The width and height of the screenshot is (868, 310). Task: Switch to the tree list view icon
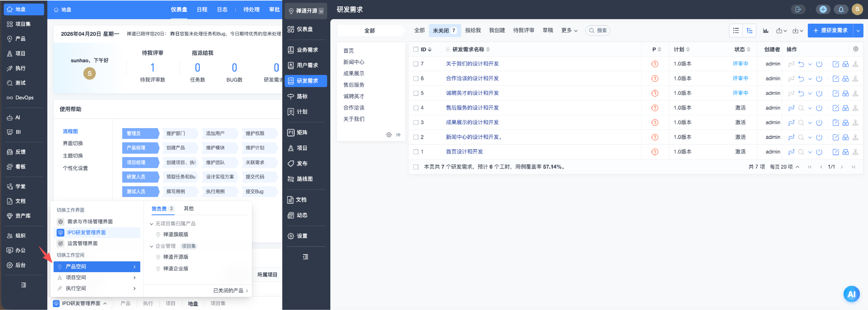(x=749, y=30)
